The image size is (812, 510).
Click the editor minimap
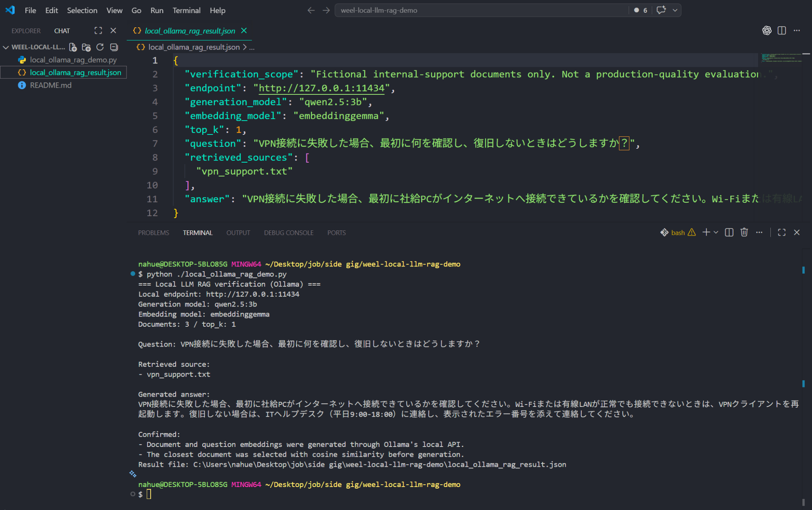pos(782,58)
